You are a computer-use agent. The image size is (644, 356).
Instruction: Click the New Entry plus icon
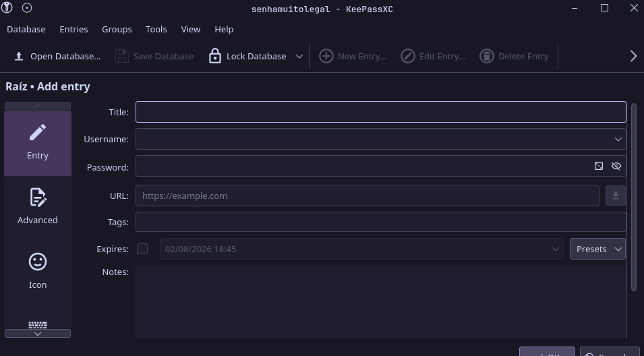(x=326, y=56)
